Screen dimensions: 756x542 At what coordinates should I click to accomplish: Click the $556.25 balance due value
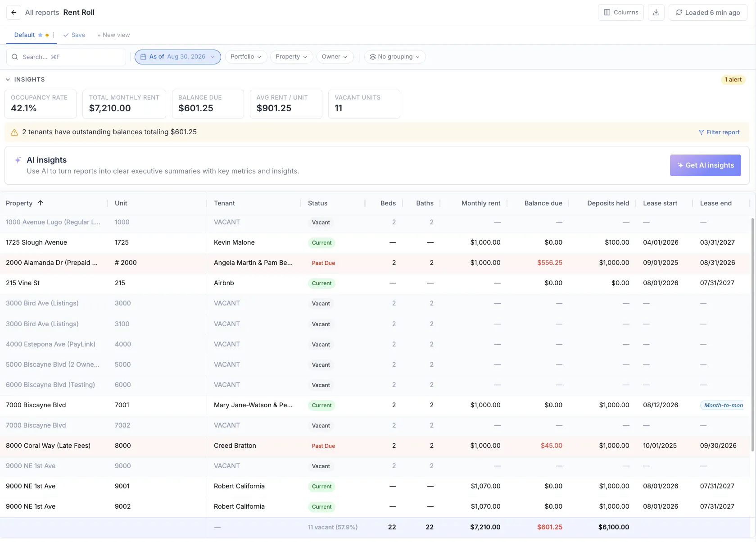click(x=550, y=263)
